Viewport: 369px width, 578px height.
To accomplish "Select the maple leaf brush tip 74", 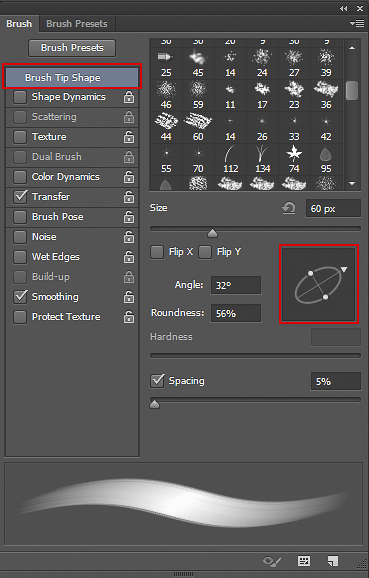I will tap(294, 159).
